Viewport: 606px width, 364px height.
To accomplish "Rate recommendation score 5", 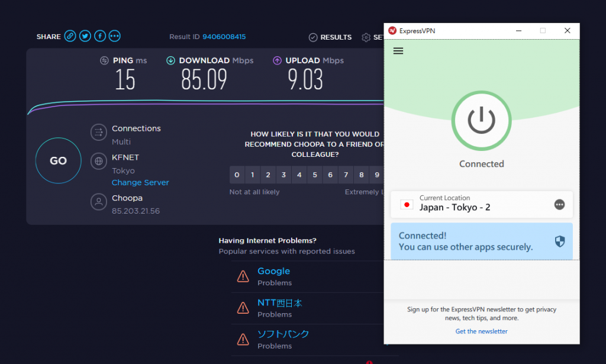I will click(315, 175).
